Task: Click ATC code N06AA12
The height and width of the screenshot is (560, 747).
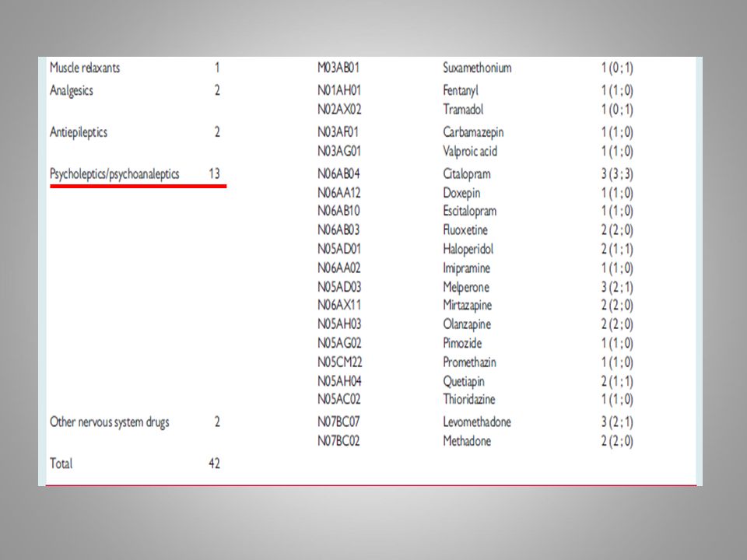Action: click(x=338, y=193)
